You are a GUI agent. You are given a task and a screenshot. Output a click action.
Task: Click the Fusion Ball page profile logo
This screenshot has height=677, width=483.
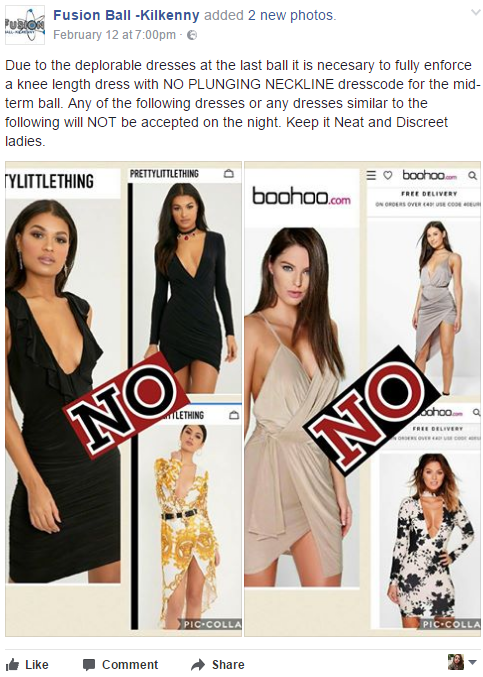tap(25, 25)
